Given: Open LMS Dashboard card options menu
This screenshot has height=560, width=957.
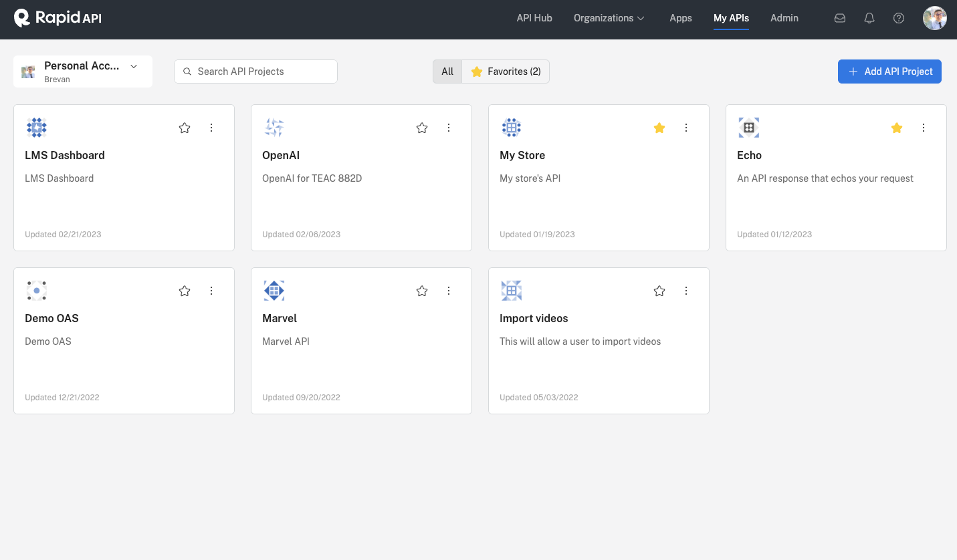Looking at the screenshot, I should 211,128.
